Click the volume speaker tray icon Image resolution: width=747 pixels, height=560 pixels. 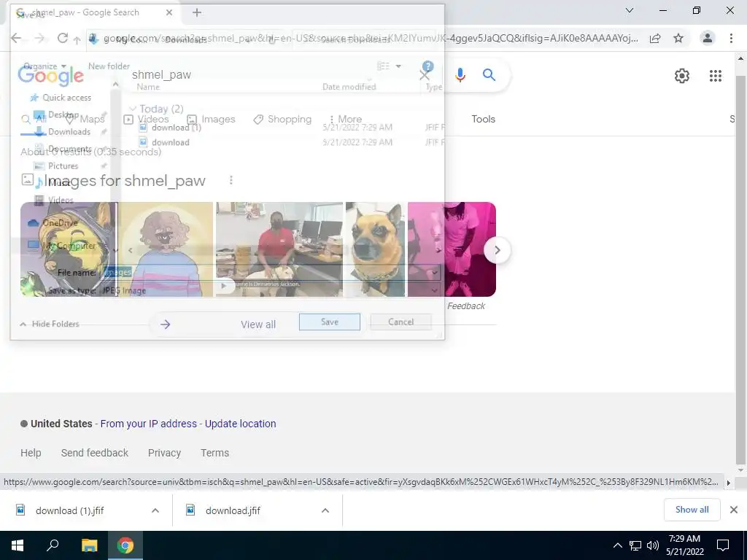pyautogui.click(x=653, y=545)
